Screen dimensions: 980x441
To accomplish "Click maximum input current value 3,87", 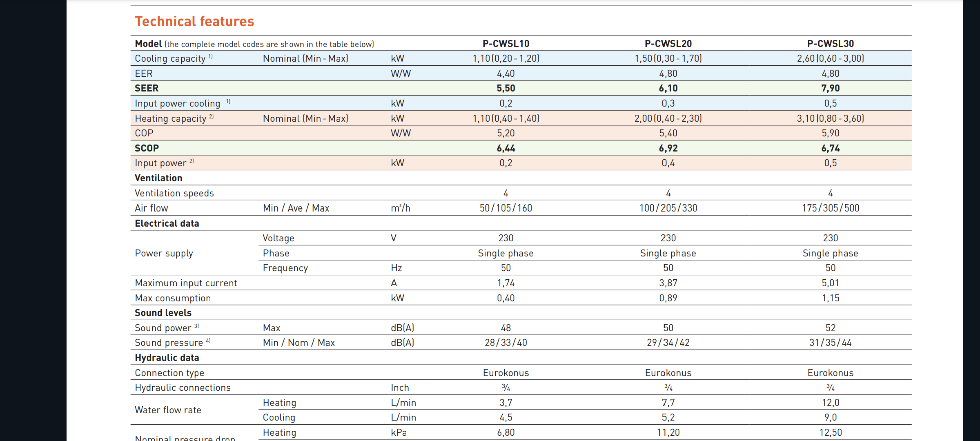I will point(668,283).
